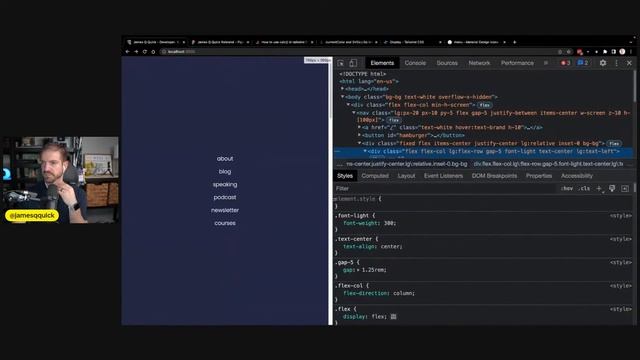This screenshot has width=640, height=360.
Task: Select the Elements tab
Action: click(x=382, y=63)
